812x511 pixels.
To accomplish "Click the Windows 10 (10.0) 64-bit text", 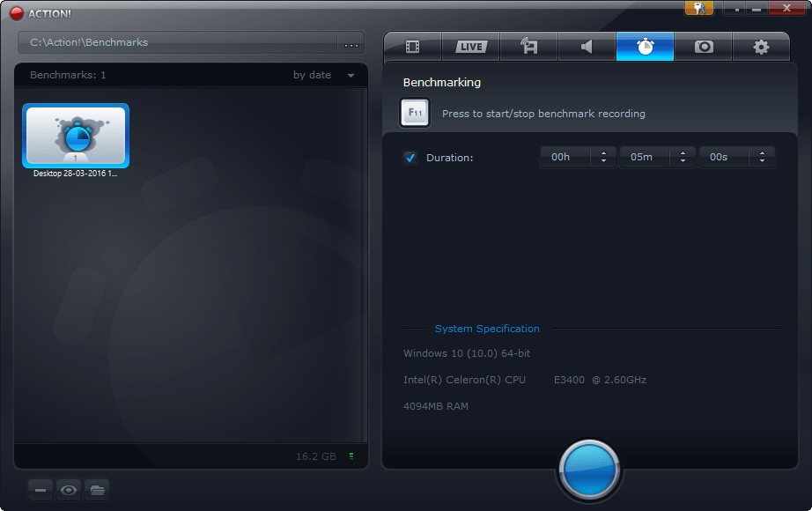I will (467, 353).
